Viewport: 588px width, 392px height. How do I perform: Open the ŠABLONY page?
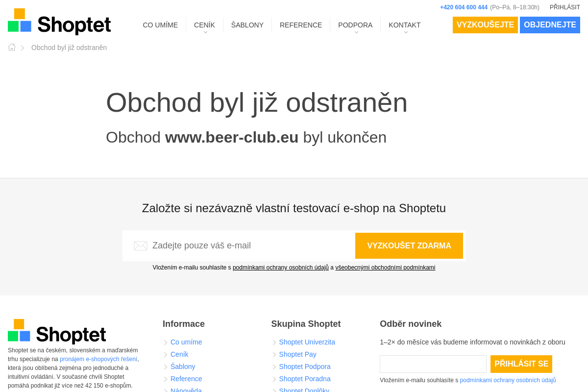click(247, 25)
